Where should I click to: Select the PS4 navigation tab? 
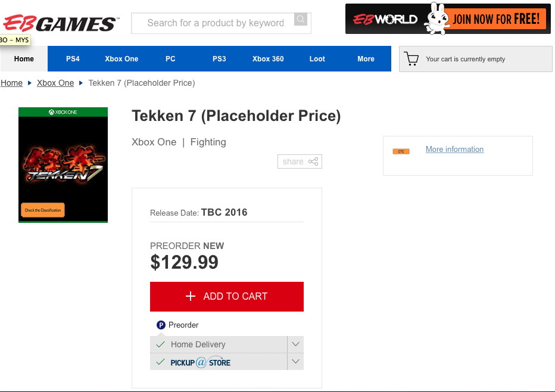coord(73,59)
